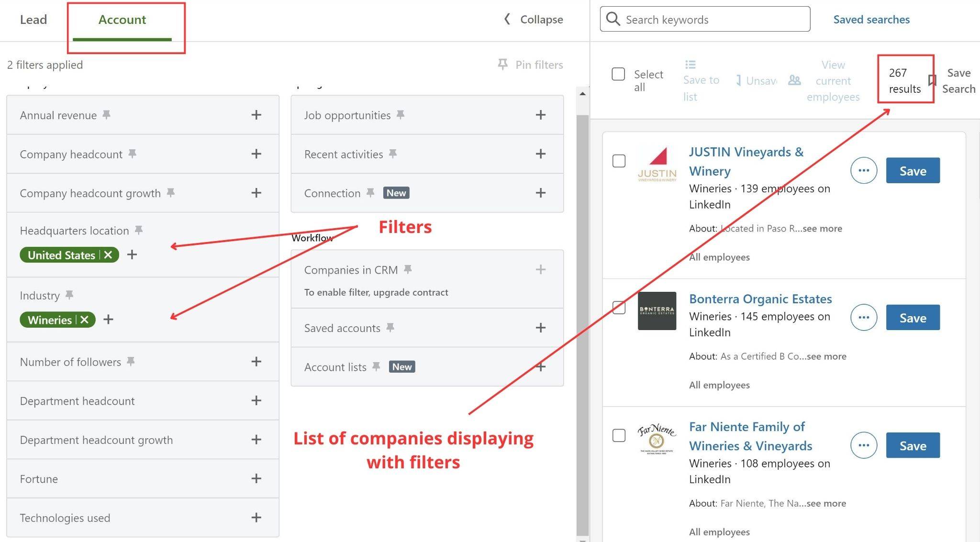Screen dimensions: 980x542
Task: Click the pin icon beside Annual revenue
Action: click(107, 115)
